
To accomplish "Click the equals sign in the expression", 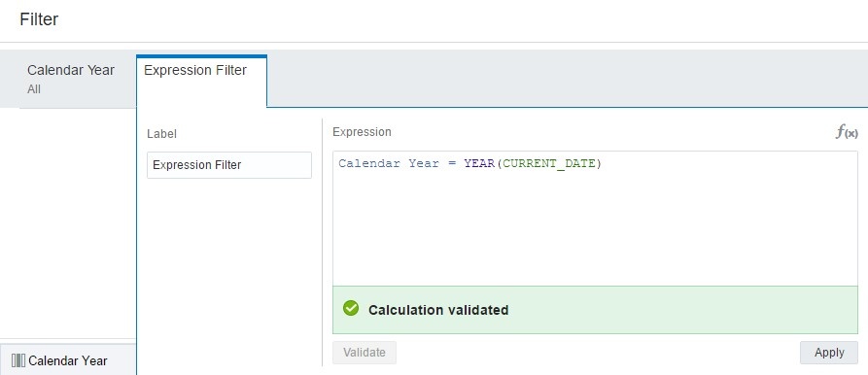I will (451, 164).
